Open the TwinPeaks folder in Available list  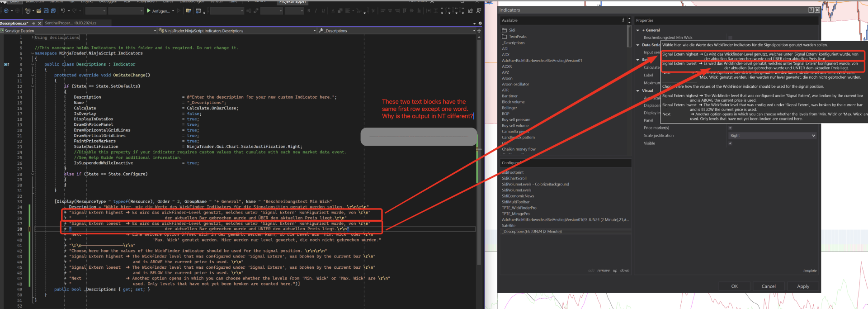click(x=514, y=37)
